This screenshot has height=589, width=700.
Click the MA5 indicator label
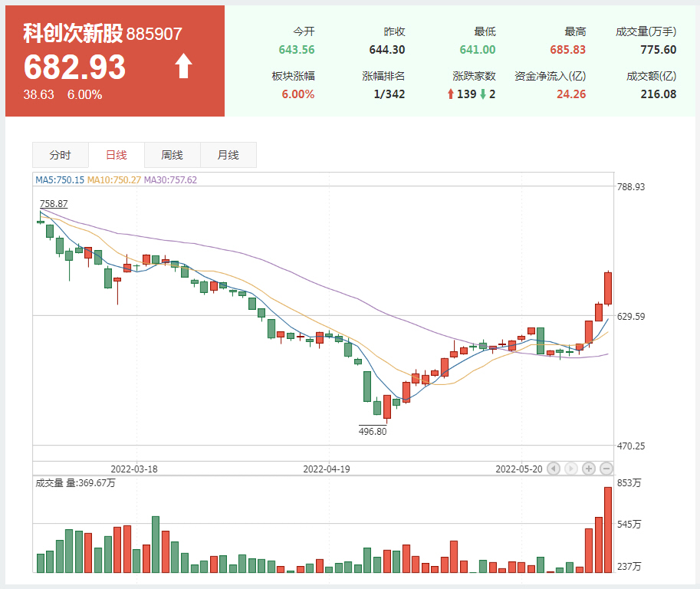click(x=60, y=179)
